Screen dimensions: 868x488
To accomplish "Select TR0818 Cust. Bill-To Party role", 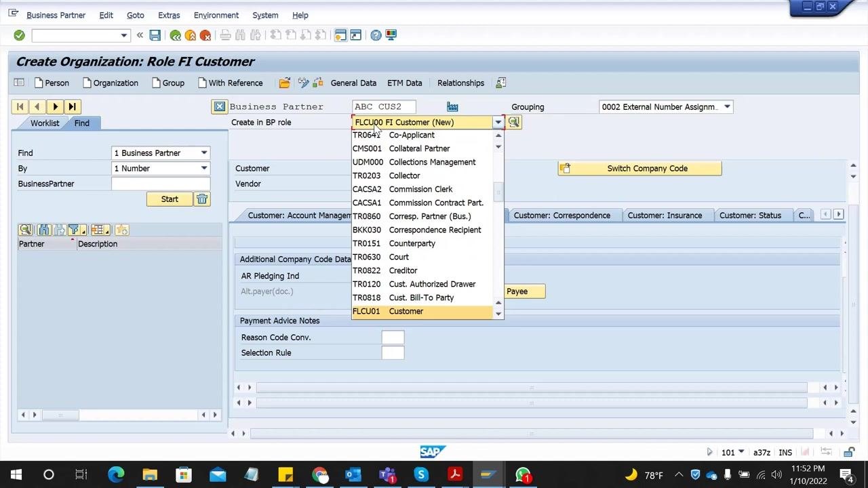I will coord(422,298).
